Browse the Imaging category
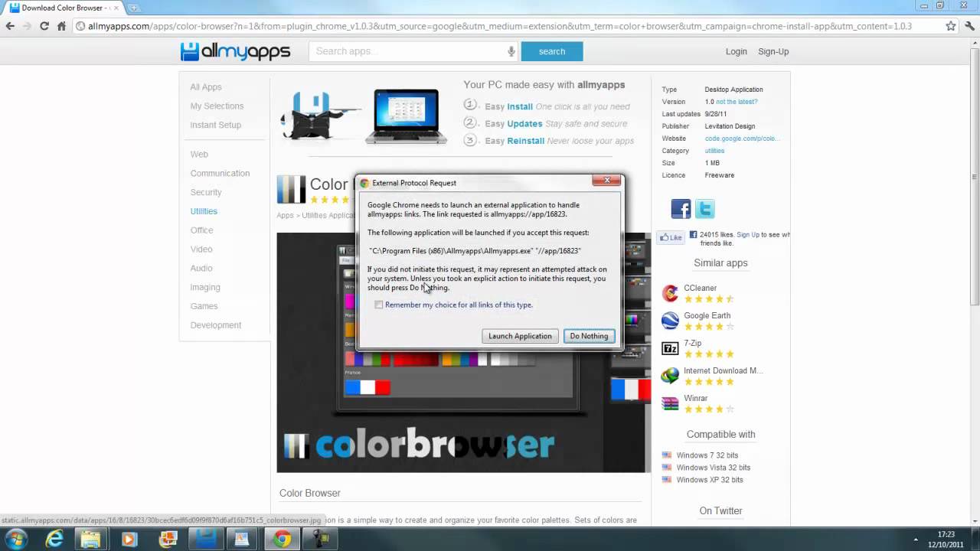This screenshot has height=551, width=980. 205,288
